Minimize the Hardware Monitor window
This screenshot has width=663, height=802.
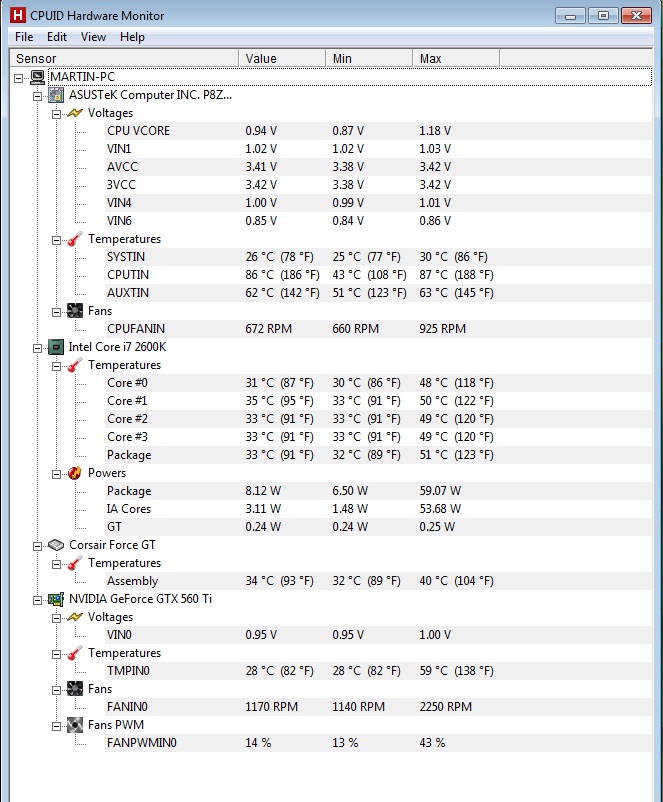click(570, 16)
